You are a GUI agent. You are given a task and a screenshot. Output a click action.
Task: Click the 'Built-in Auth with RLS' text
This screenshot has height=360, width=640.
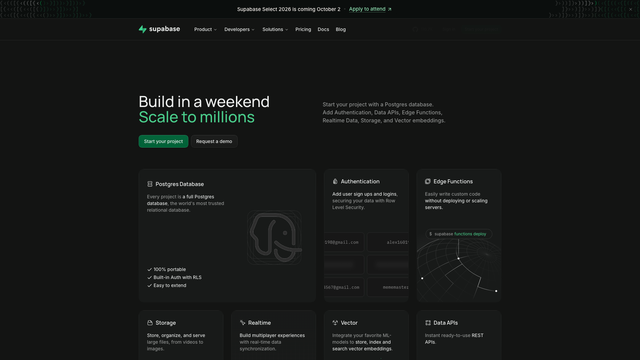pos(178,277)
